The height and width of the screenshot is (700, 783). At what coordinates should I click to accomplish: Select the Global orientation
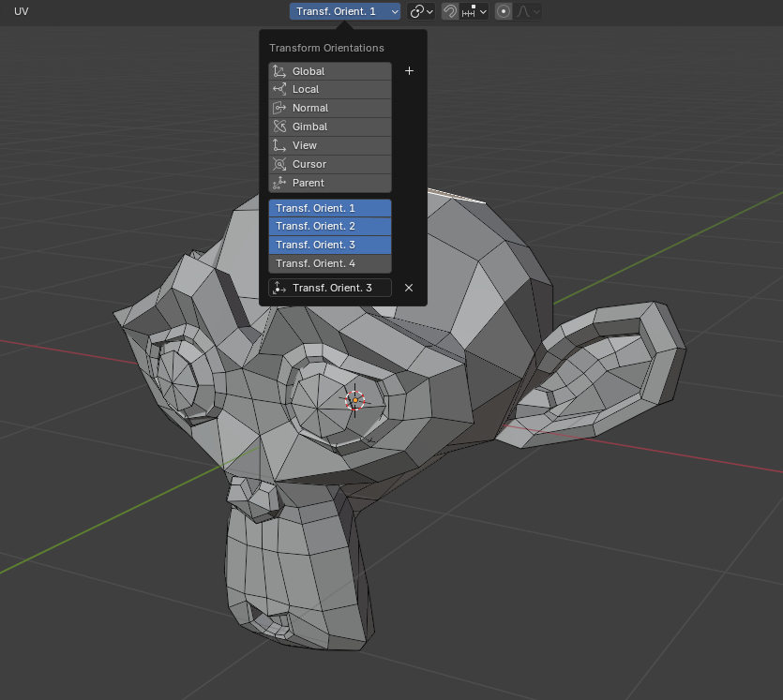point(330,71)
